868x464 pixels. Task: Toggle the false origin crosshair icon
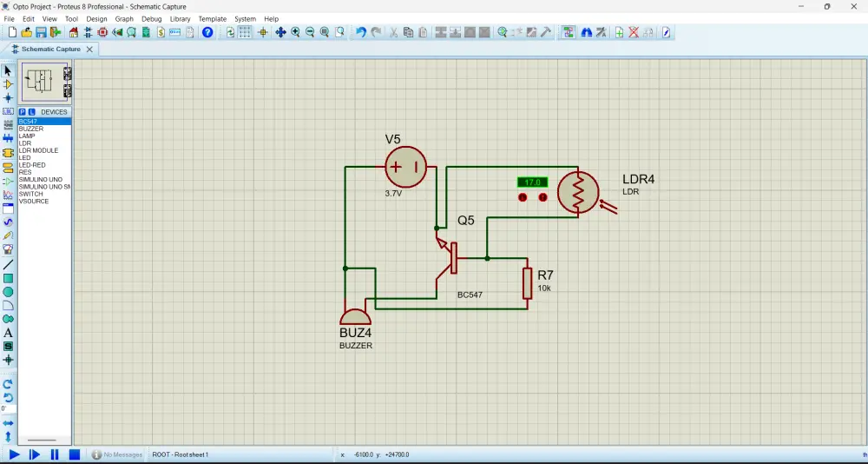tap(263, 32)
